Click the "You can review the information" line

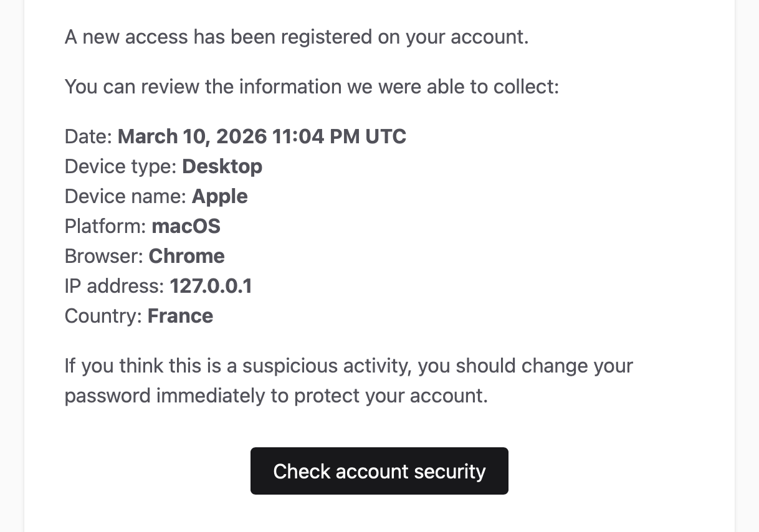(x=312, y=87)
